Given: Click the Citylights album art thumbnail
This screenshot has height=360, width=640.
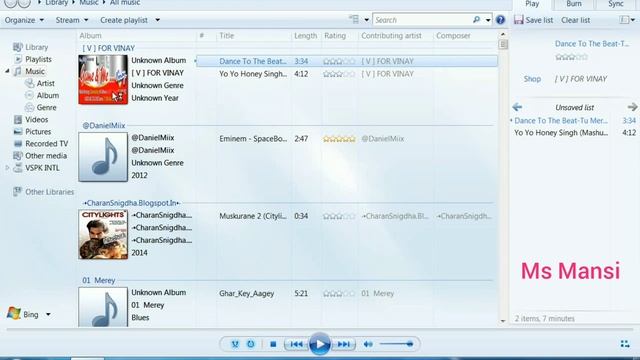Looking at the screenshot, I should (103, 235).
